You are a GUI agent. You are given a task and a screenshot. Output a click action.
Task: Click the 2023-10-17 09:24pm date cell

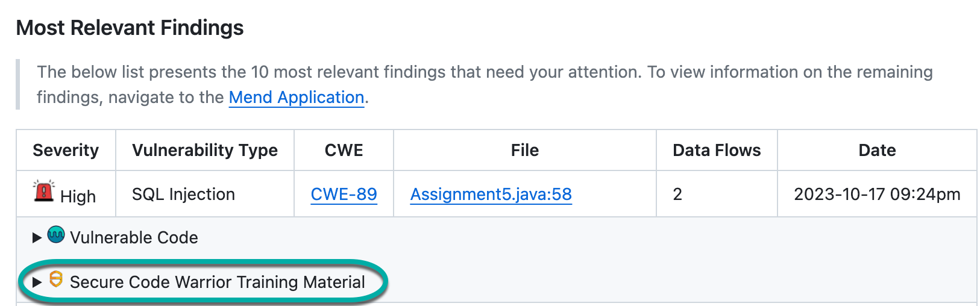[877, 195]
